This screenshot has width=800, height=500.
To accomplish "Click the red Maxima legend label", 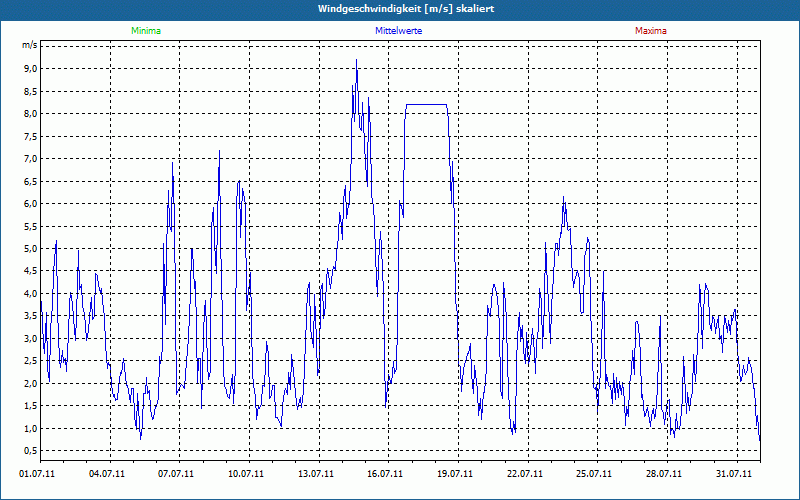I will (651, 31).
